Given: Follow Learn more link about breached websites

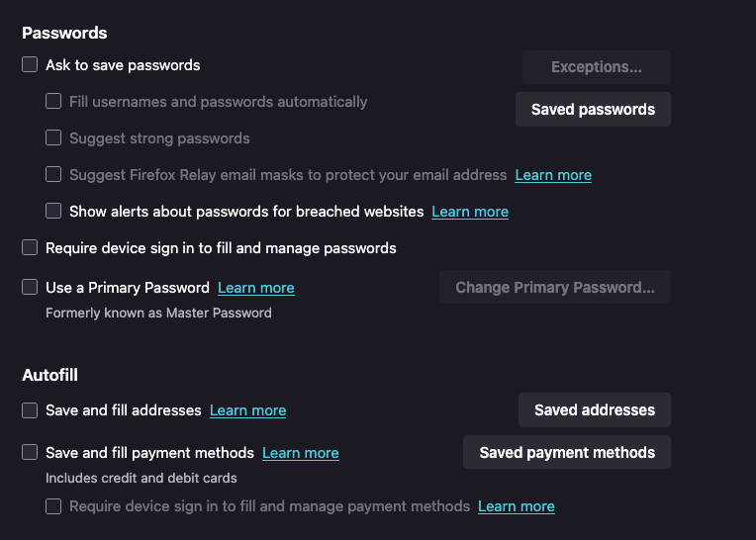Looking at the screenshot, I should point(470,212).
